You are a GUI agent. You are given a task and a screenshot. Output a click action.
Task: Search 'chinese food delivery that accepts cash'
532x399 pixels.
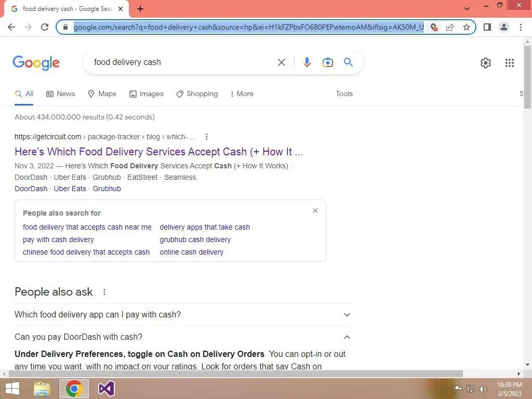[x=86, y=252]
